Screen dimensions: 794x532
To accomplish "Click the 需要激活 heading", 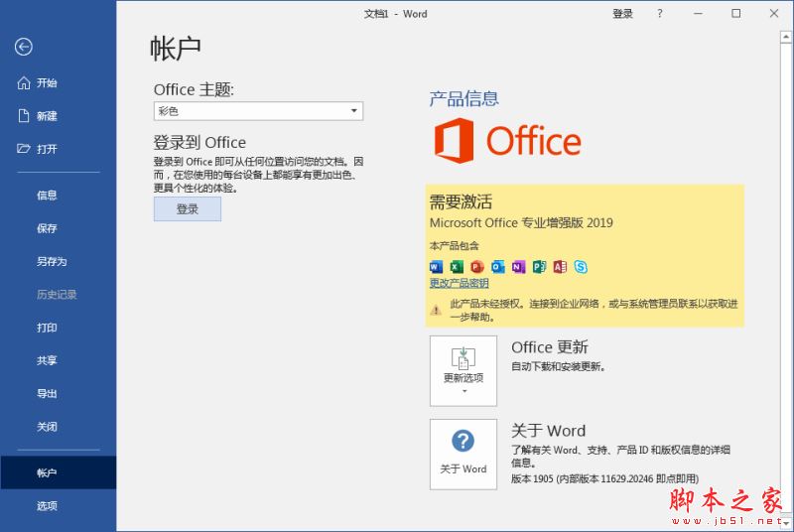I will pyautogui.click(x=461, y=201).
